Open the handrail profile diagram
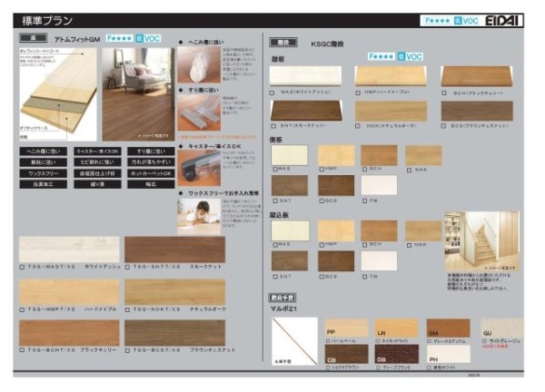 294,341
